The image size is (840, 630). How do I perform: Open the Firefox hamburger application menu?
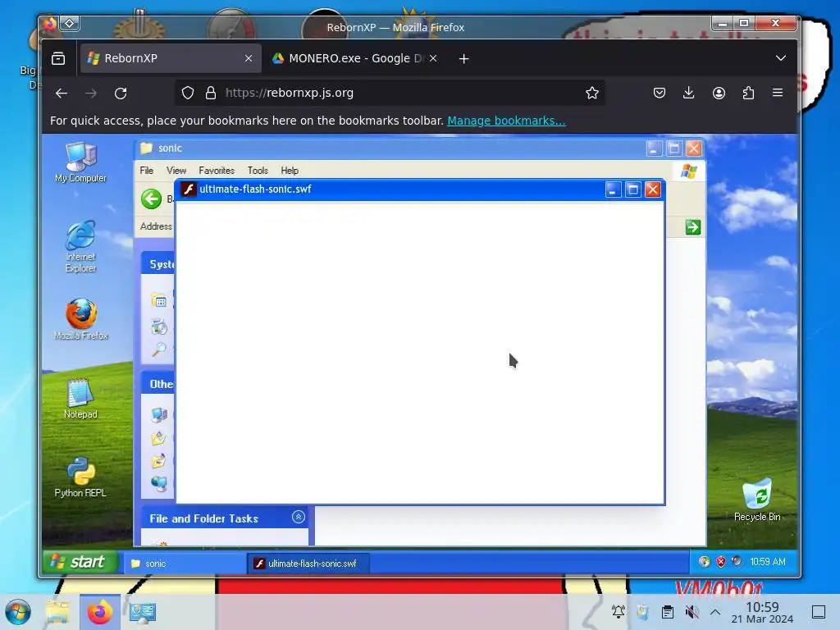coord(778,94)
